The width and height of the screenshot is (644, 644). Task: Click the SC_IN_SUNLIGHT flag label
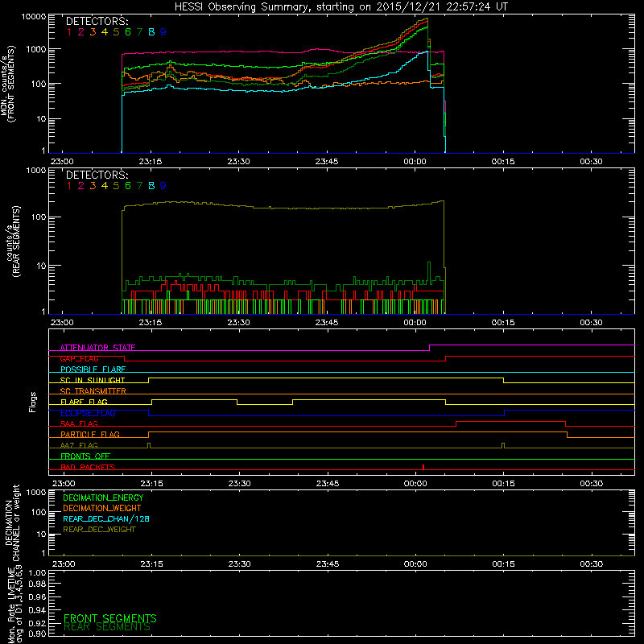tap(93, 380)
